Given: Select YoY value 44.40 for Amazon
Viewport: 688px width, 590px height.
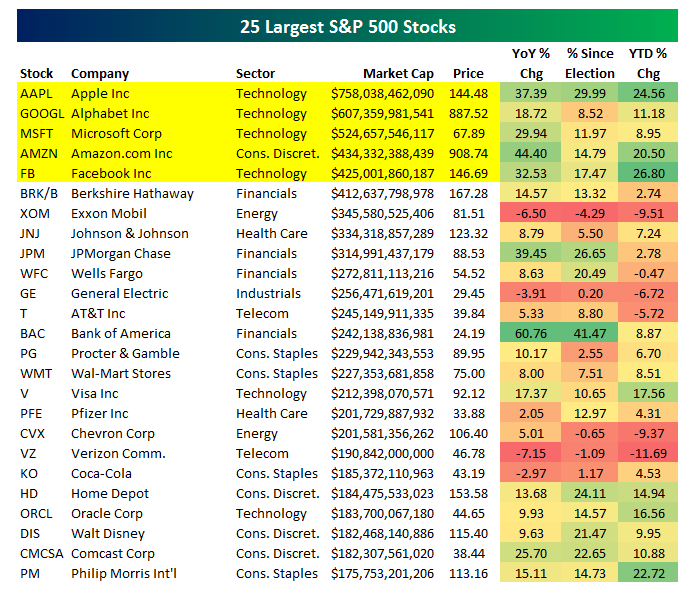Looking at the screenshot, I should coord(531,154).
